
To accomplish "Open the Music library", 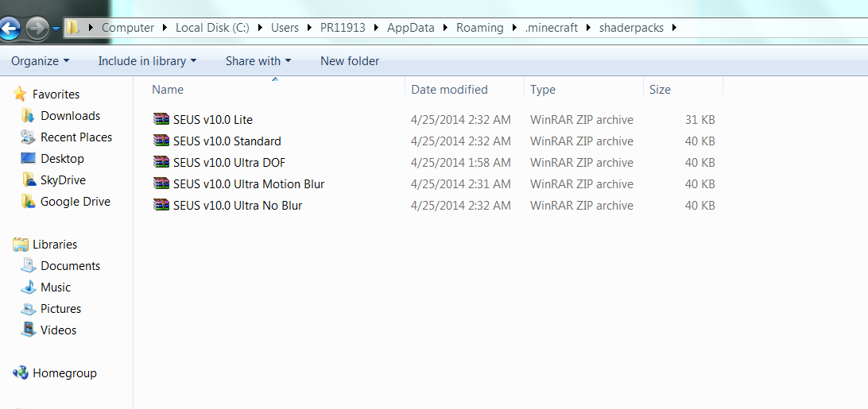I will pos(56,287).
